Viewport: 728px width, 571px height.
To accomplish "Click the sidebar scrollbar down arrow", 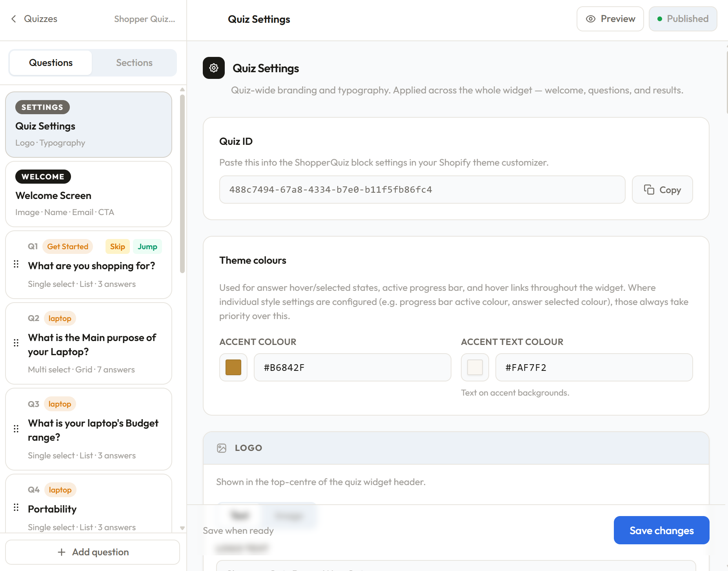I will point(182,528).
